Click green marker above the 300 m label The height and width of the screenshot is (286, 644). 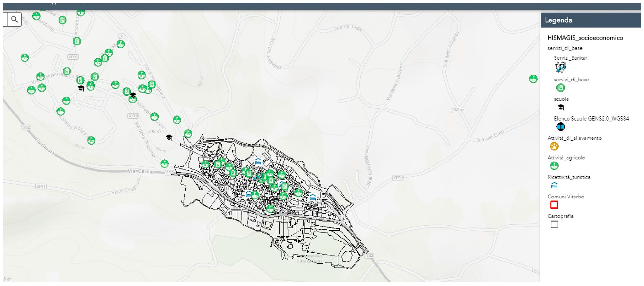(x=91, y=140)
